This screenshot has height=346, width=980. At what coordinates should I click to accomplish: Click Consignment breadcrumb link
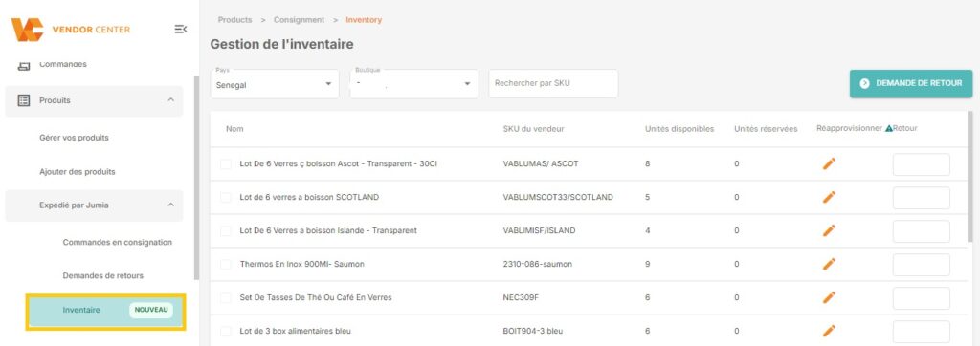(299, 20)
